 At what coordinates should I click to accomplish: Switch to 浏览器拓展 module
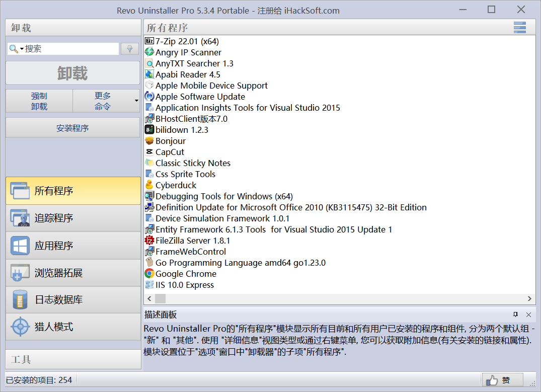pyautogui.click(x=73, y=273)
